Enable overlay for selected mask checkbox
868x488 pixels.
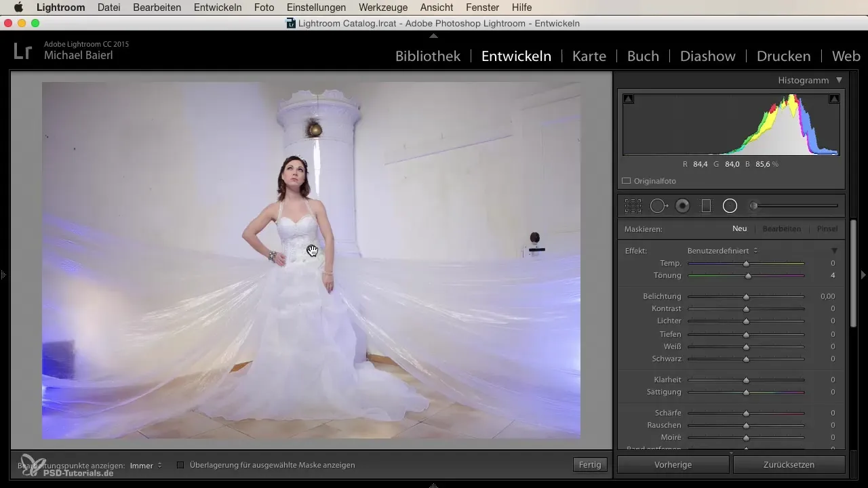(180, 465)
